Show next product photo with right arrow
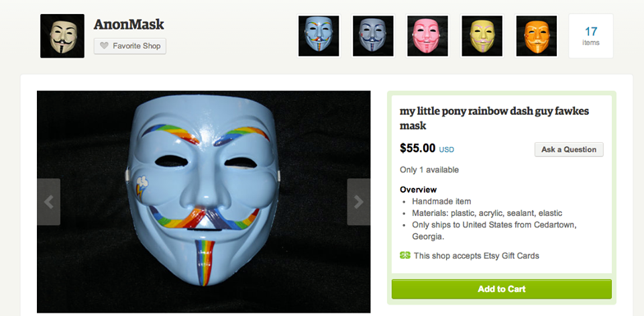The image size is (644, 316). [358, 201]
